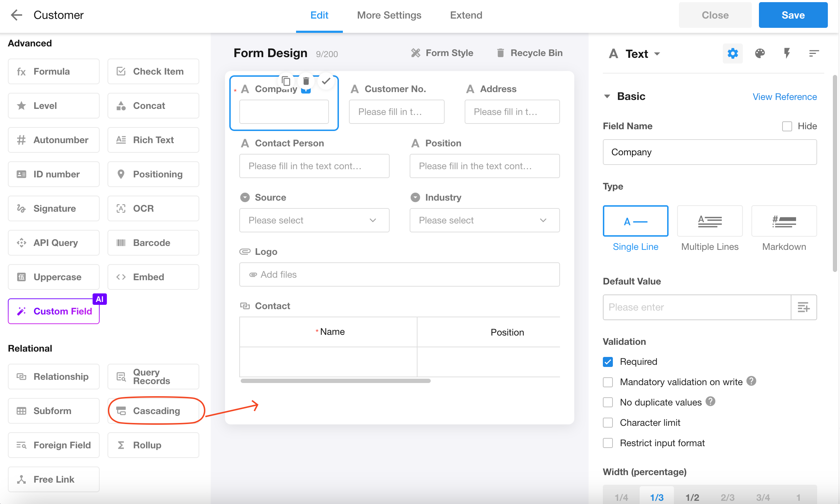Click the copy icon on the Company field
Viewport: 840px width, 504px height.
click(286, 81)
